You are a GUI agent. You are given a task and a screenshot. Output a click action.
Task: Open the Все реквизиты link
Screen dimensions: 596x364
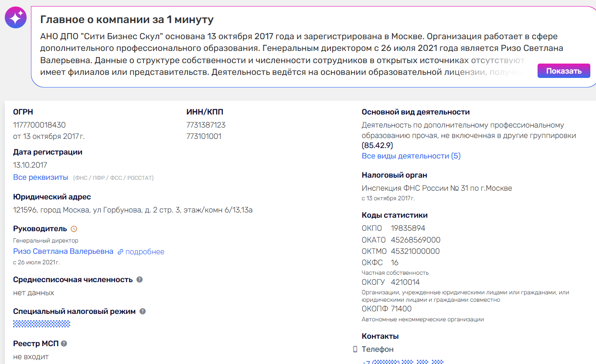[41, 177]
